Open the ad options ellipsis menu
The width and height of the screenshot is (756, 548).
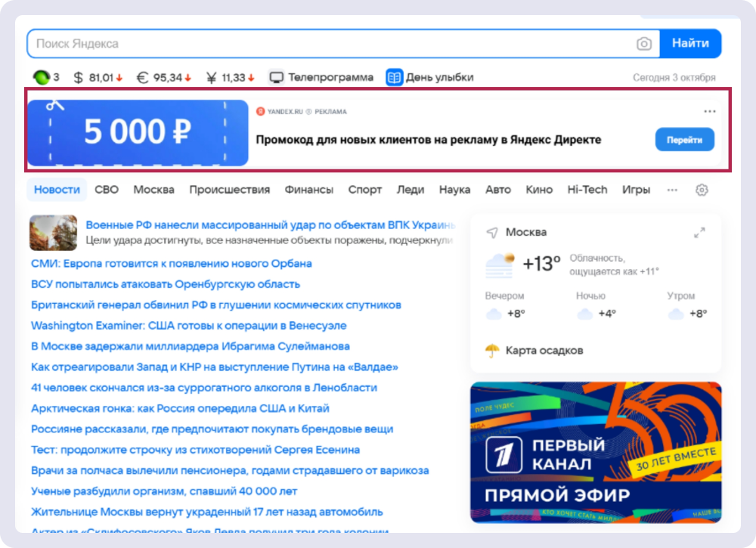coord(709,111)
